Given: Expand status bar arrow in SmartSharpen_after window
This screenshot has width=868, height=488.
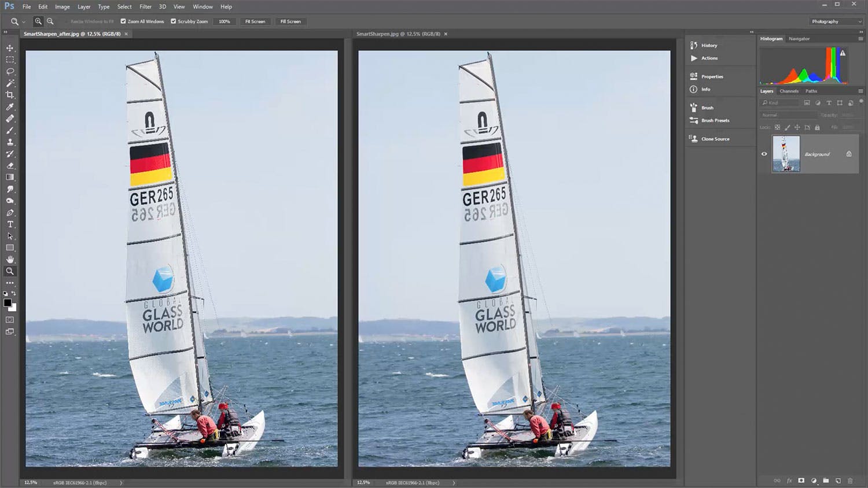Looking at the screenshot, I should (x=121, y=482).
